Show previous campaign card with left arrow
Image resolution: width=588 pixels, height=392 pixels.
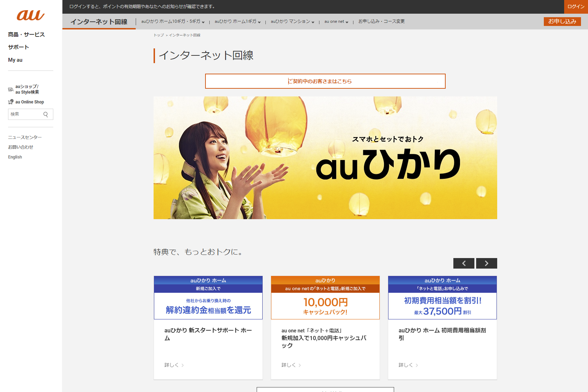pyautogui.click(x=464, y=263)
